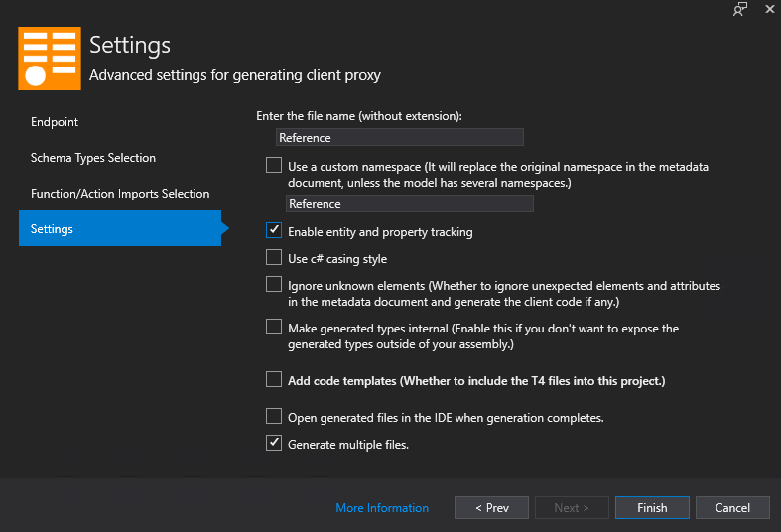Open the Endpoint wizard page
The height and width of the screenshot is (532, 781).
tap(55, 122)
